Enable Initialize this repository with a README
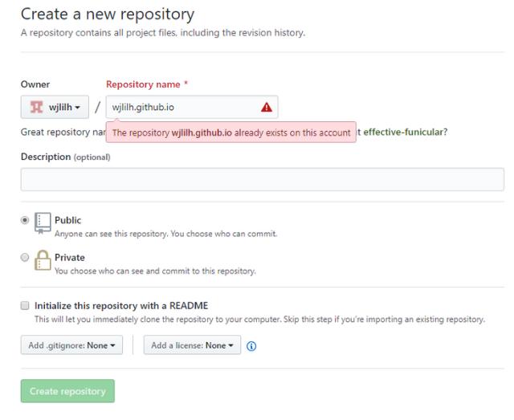The image size is (514, 420). [x=25, y=306]
